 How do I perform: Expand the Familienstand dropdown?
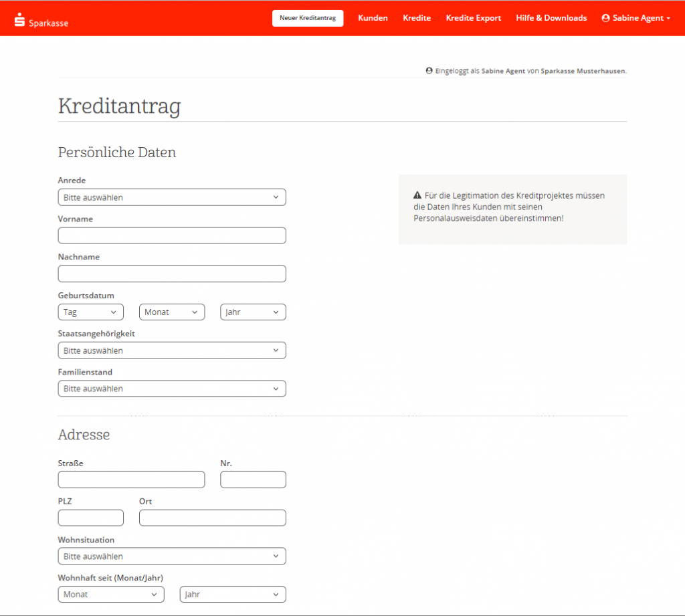click(172, 389)
